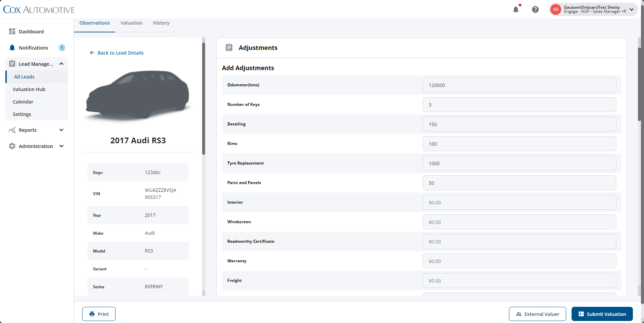Click the Cox Automotive logo
The width and height of the screenshot is (644, 323).
tap(39, 10)
